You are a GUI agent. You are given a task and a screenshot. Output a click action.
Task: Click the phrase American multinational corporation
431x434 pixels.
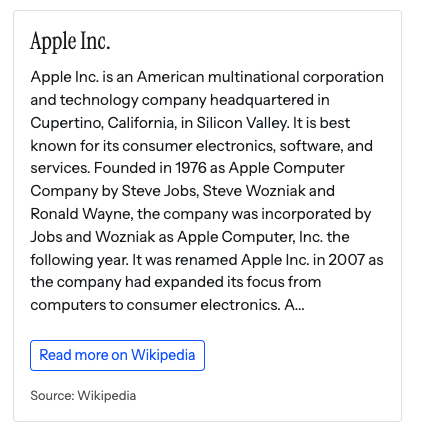(260, 77)
